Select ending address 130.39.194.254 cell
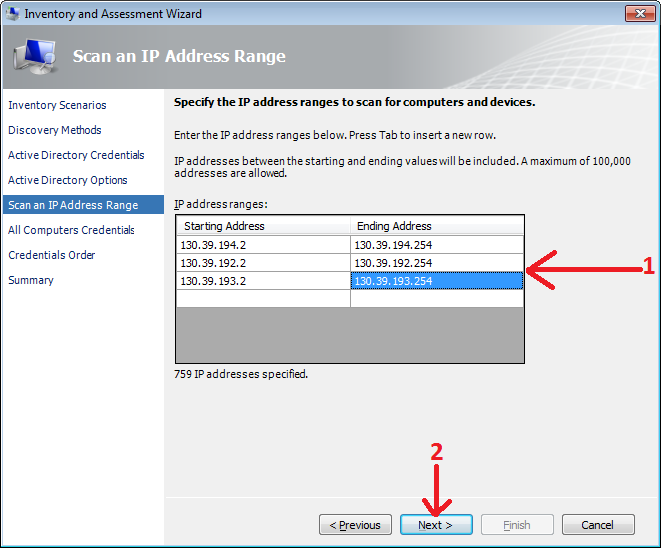 point(437,245)
